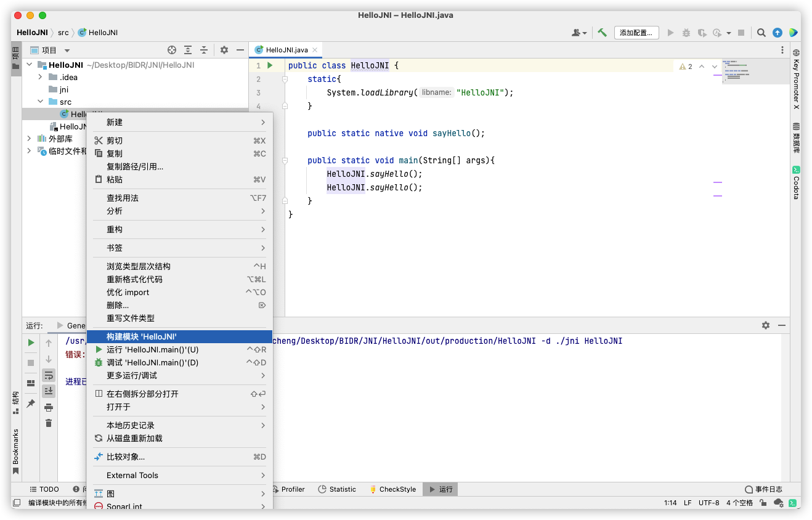Toggle the pin tab icon in Run panel
812x520 pixels.
pos(31,404)
